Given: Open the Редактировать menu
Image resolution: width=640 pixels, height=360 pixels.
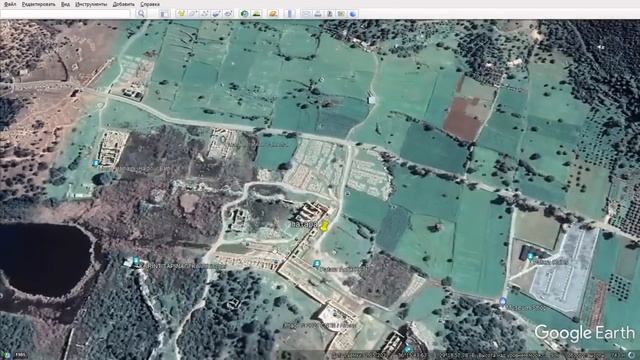Looking at the screenshot, I should (38, 4).
